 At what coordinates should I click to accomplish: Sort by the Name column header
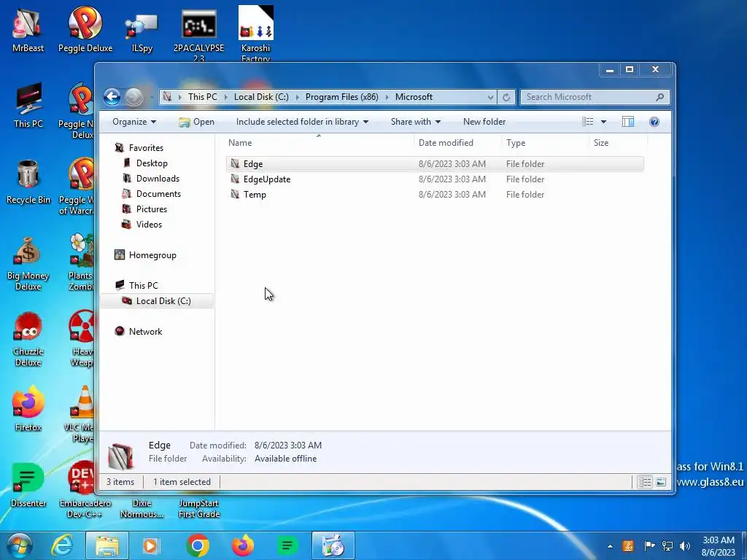pyautogui.click(x=319, y=143)
